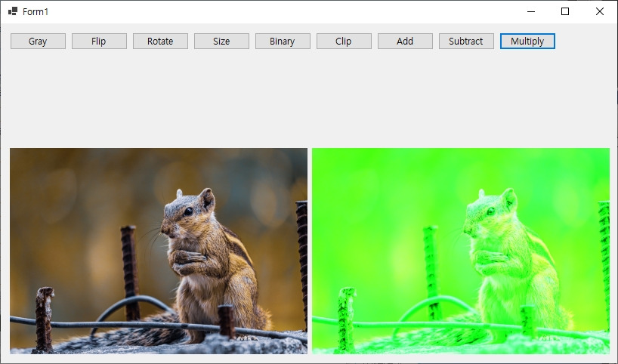This screenshot has width=618, height=364.
Task: Click empty gray area below the buttons
Action: pos(309,97)
